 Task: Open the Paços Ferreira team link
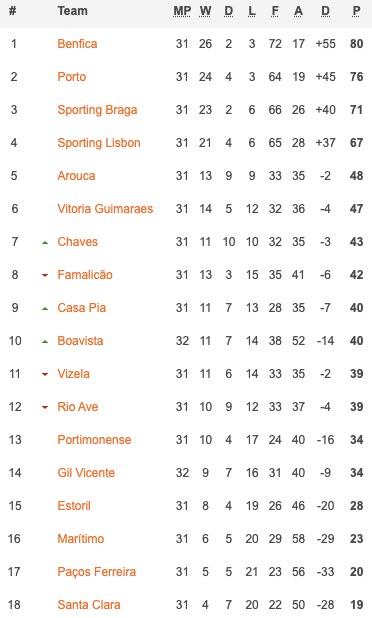click(x=97, y=572)
